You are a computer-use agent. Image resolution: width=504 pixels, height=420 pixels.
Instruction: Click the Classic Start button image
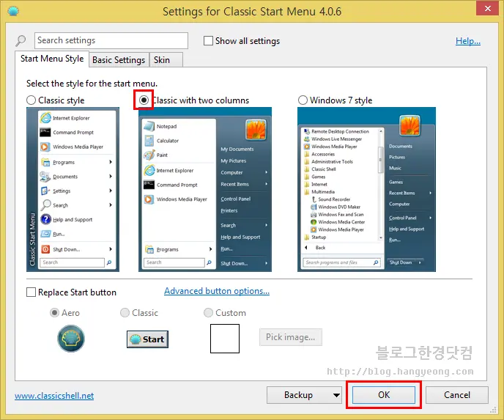tap(147, 339)
